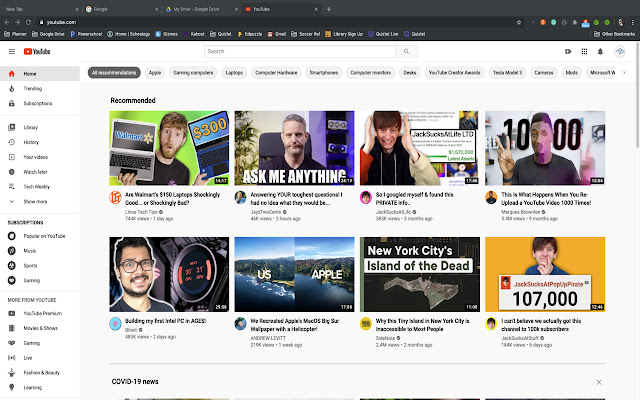
Task: Expand Show more in sidebar
Action: tap(40, 202)
